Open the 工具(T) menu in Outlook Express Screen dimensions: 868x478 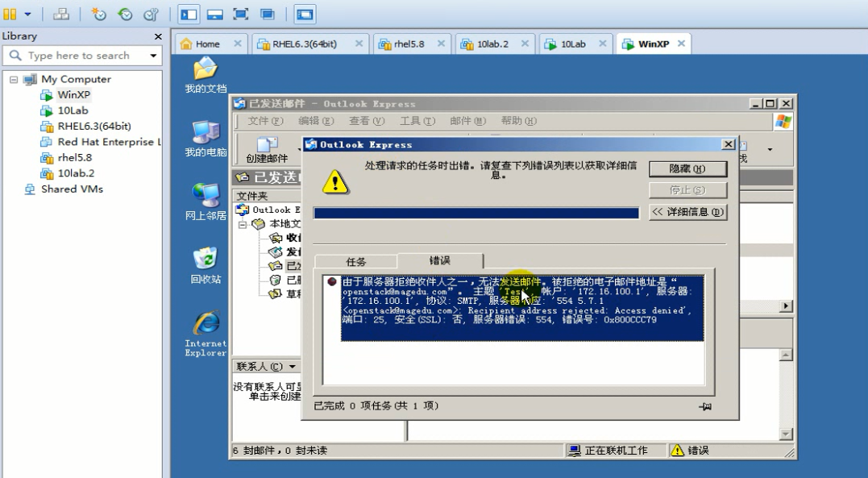pos(417,121)
